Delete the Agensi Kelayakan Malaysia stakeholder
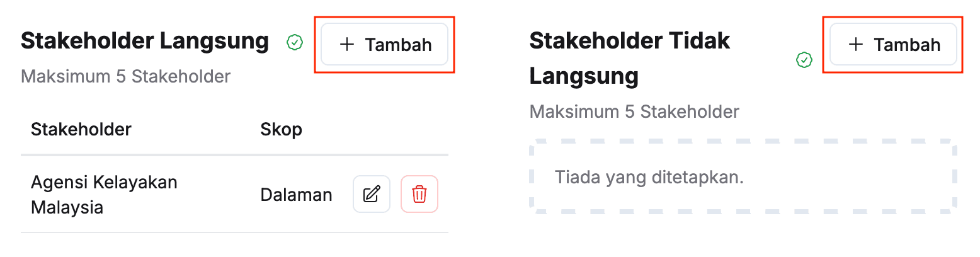 tap(419, 194)
